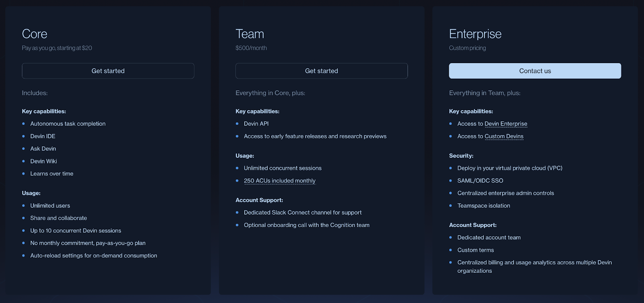Click 'Pay as you go, starting at $20' text
Image resolution: width=644 pixels, height=303 pixels.
[x=57, y=48]
